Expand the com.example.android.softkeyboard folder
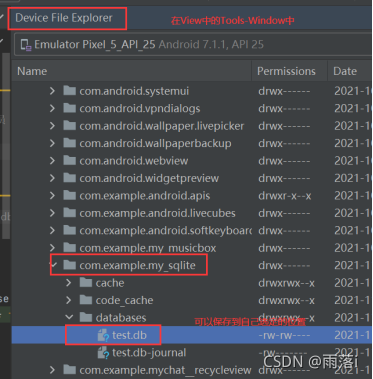The image size is (373, 379). [52, 231]
